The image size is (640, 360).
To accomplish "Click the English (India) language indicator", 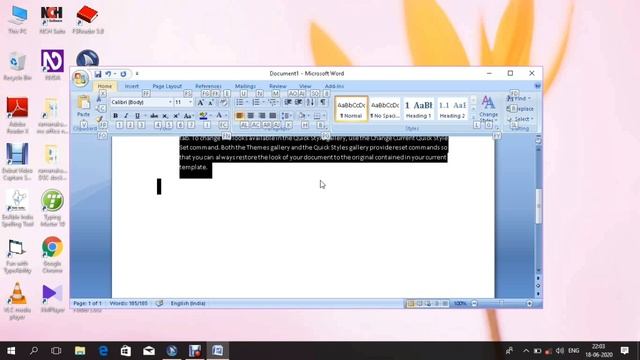I will (188, 303).
